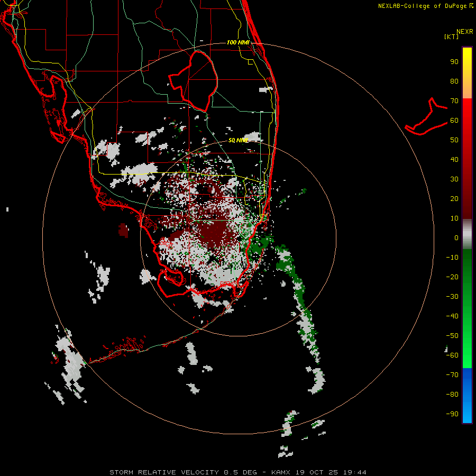
Task: Click the 19 OCT 25 date text
Action: (316, 472)
